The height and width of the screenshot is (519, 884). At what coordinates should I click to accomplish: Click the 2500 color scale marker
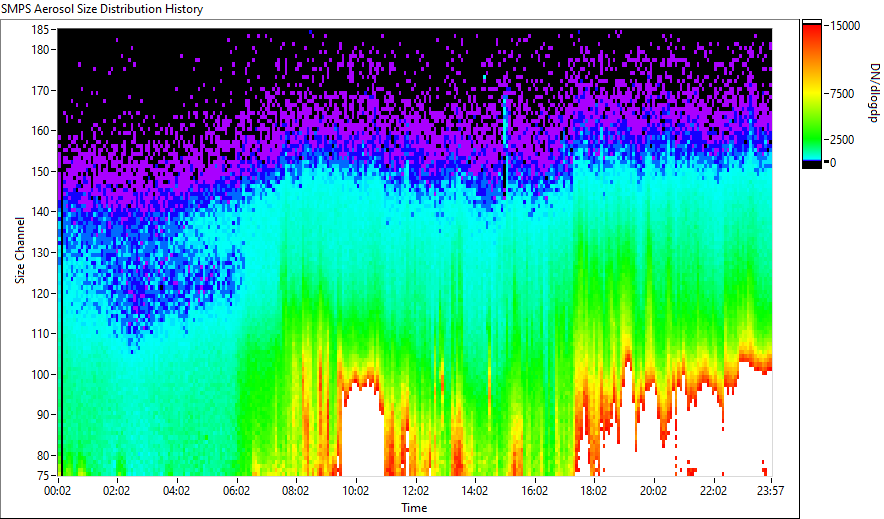click(842, 140)
